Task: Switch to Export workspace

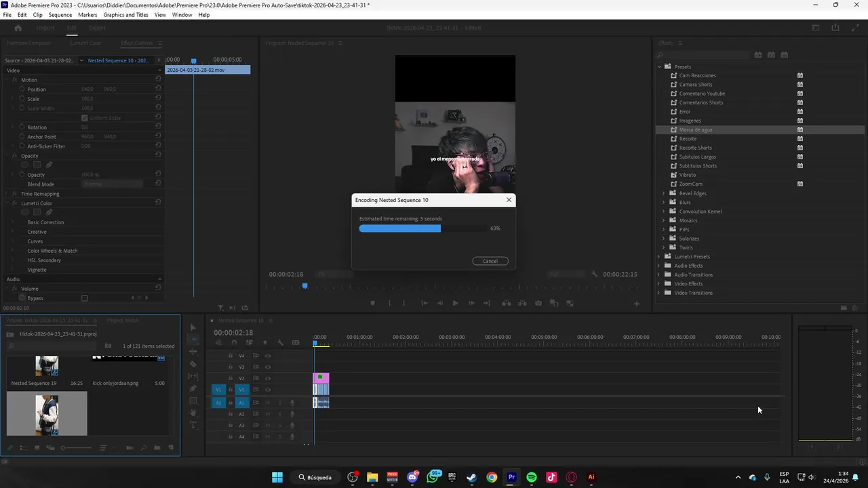Action: (x=97, y=28)
